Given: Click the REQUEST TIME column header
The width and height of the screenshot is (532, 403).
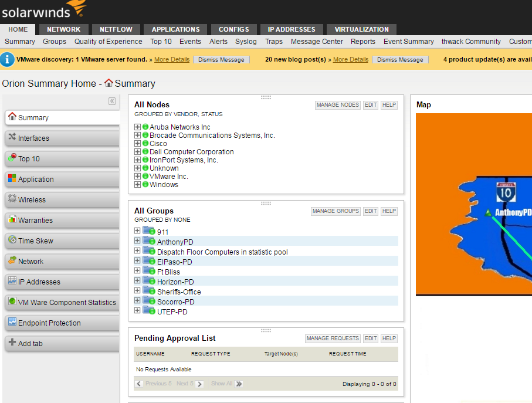Looking at the screenshot, I should (x=347, y=354).
